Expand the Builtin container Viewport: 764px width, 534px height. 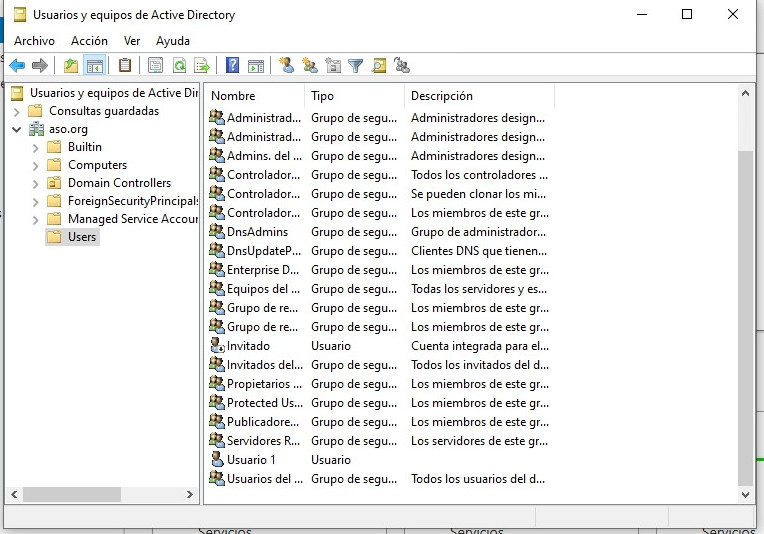point(36,147)
